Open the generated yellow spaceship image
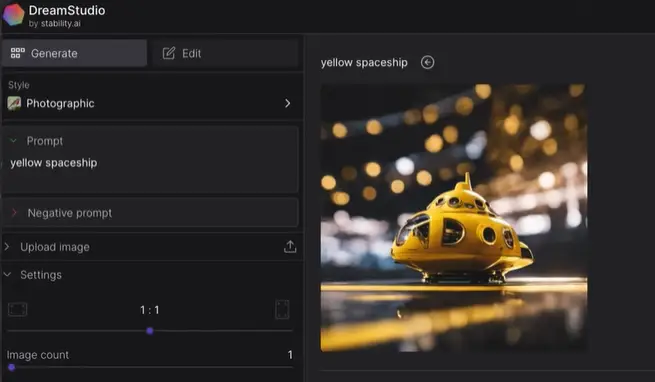The width and height of the screenshot is (655, 382). point(454,217)
